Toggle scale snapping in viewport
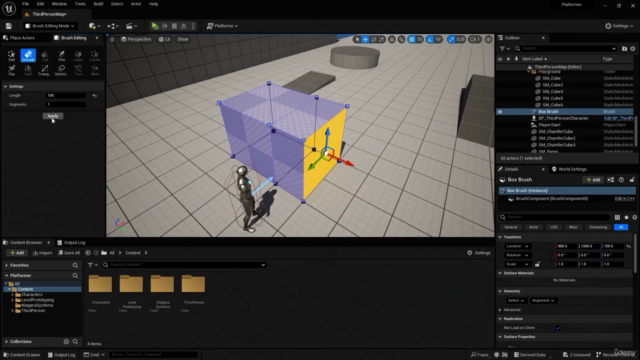 (451, 39)
